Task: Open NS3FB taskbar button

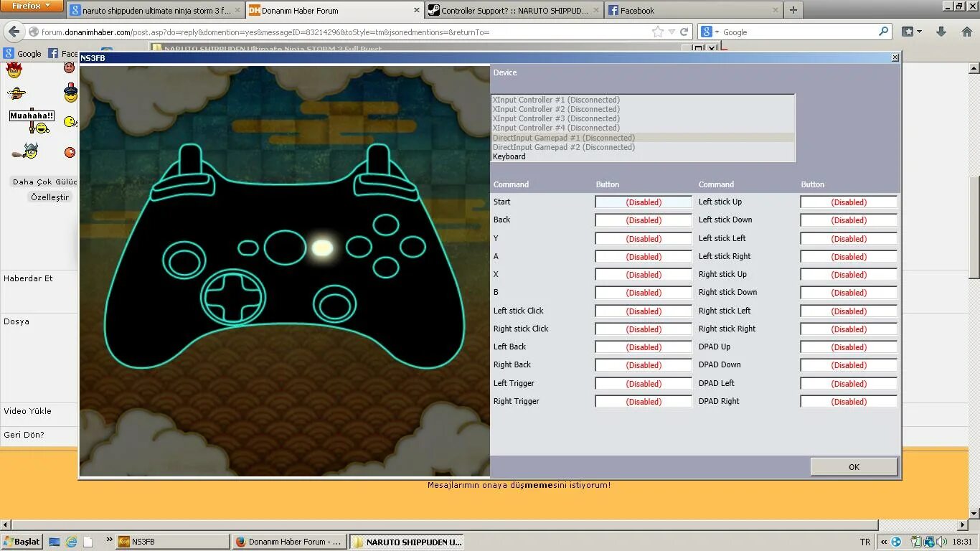Action: [x=172, y=542]
